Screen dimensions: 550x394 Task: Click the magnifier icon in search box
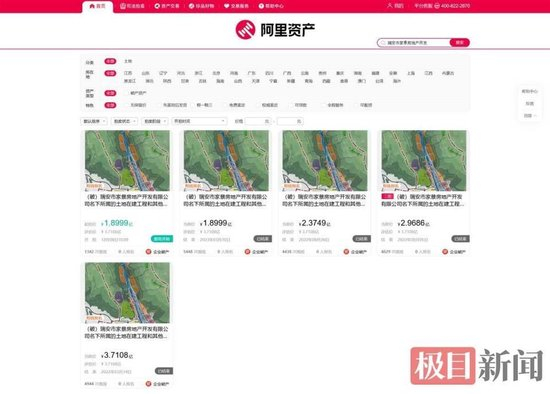pos(383,42)
